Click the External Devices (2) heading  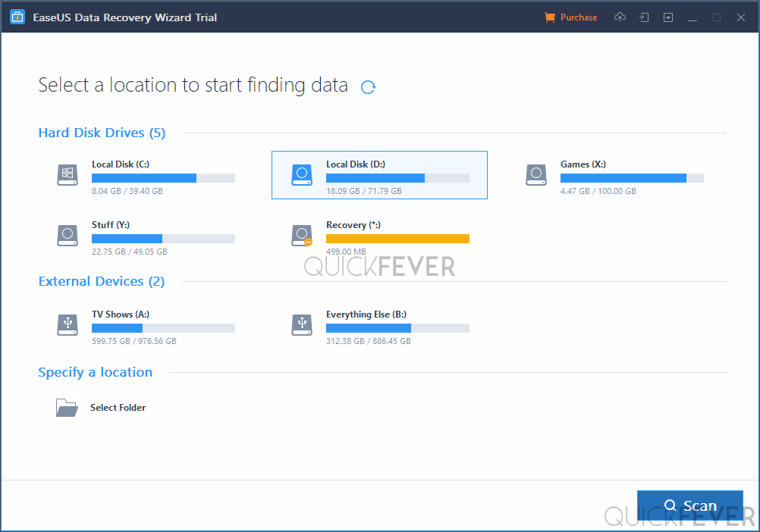click(x=102, y=281)
